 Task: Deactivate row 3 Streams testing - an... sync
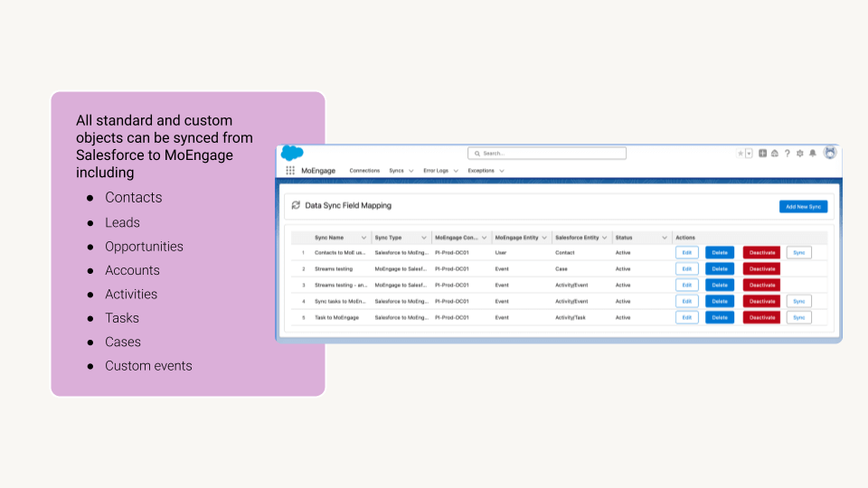coord(761,285)
